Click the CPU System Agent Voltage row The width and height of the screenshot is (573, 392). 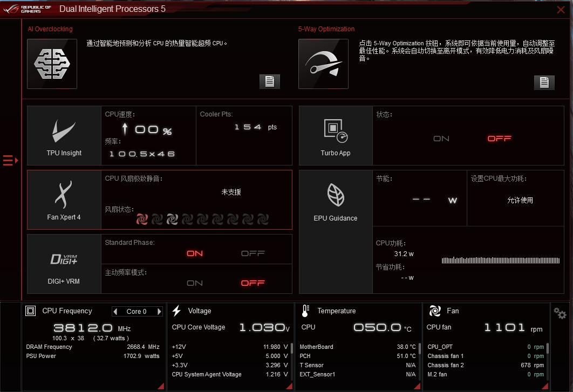point(230,374)
